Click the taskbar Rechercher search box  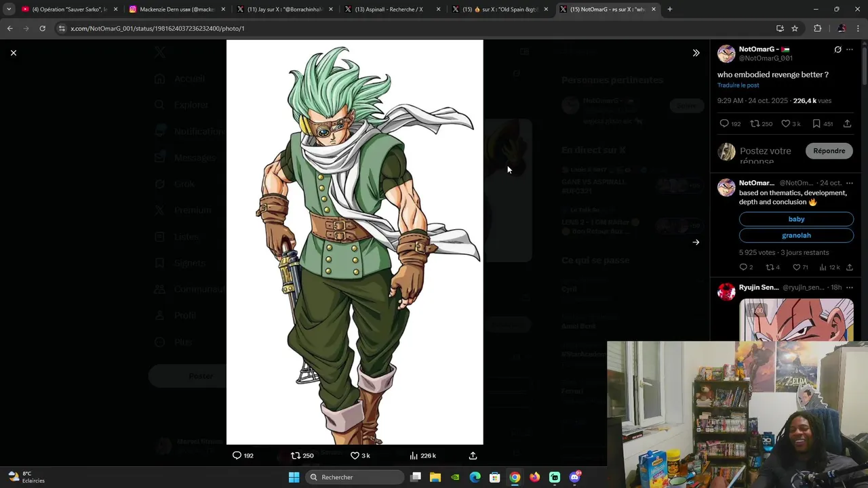[353, 477]
